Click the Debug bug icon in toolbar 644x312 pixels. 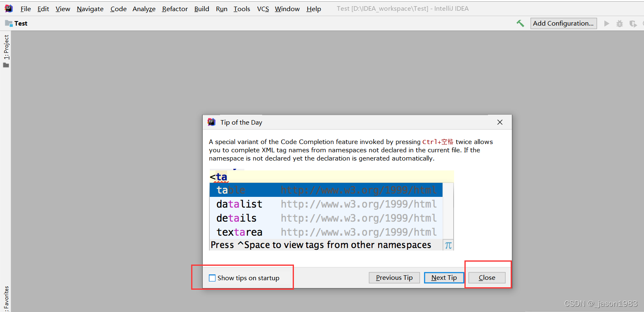pos(619,24)
